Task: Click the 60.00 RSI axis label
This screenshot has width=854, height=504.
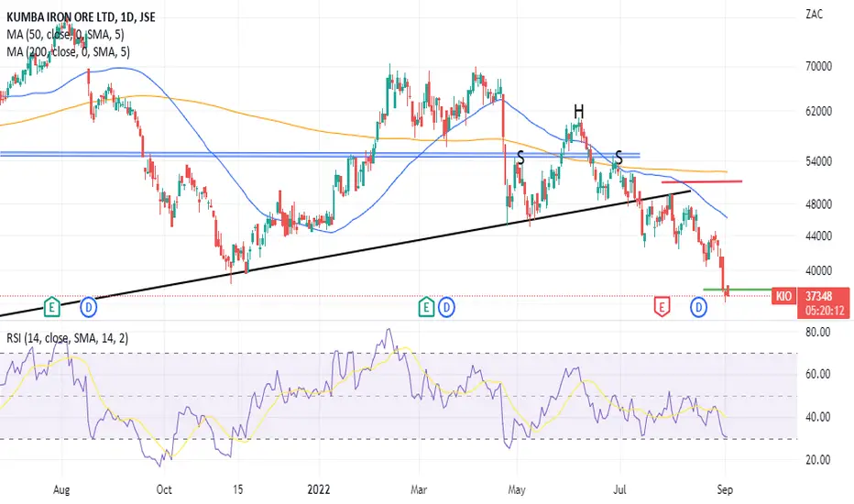Action: point(817,374)
